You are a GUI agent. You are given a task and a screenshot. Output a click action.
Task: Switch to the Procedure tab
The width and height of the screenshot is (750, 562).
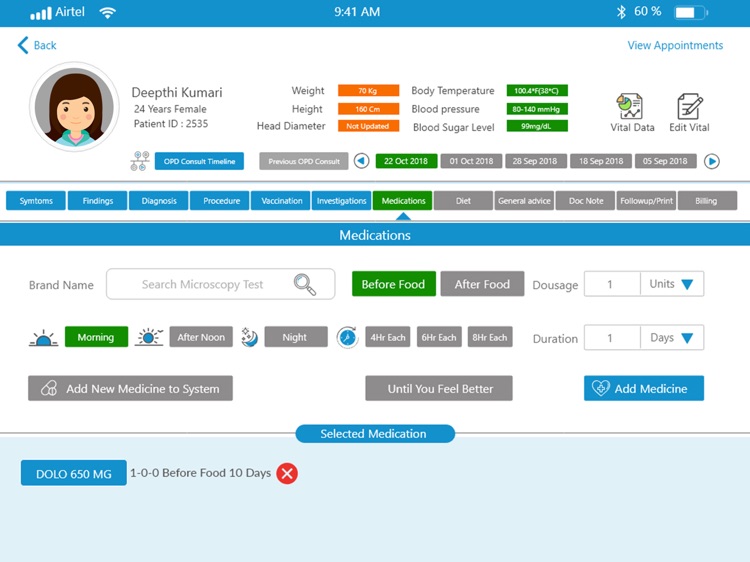220,201
